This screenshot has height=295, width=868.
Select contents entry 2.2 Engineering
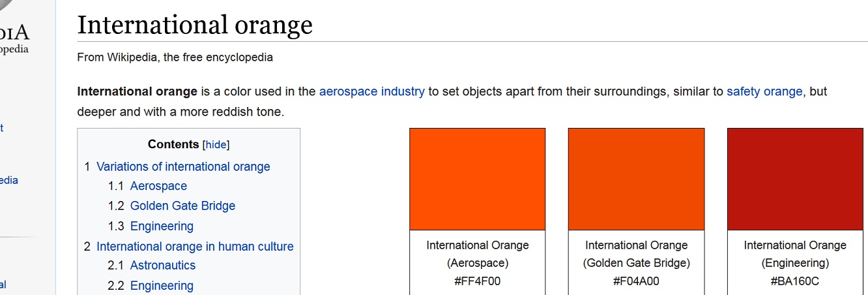[x=162, y=285]
